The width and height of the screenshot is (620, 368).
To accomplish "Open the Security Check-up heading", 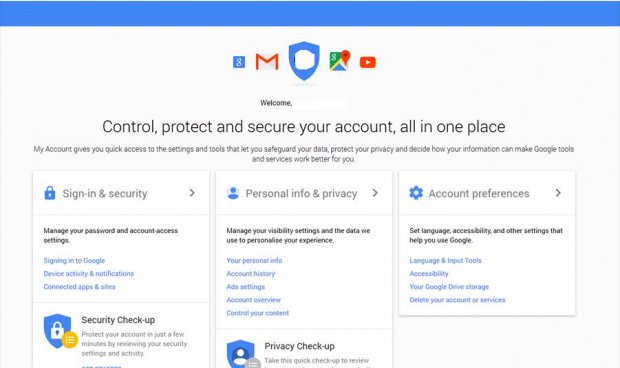I will [118, 320].
